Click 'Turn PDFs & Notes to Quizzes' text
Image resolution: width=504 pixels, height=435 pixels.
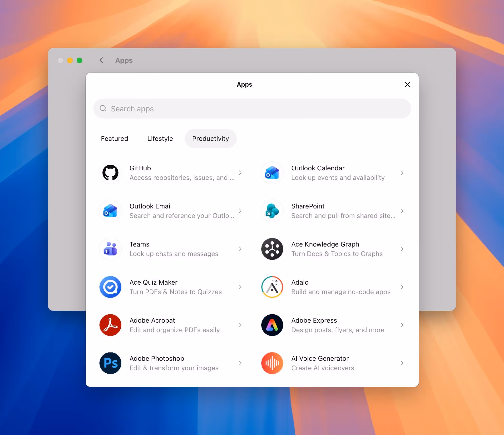click(176, 292)
